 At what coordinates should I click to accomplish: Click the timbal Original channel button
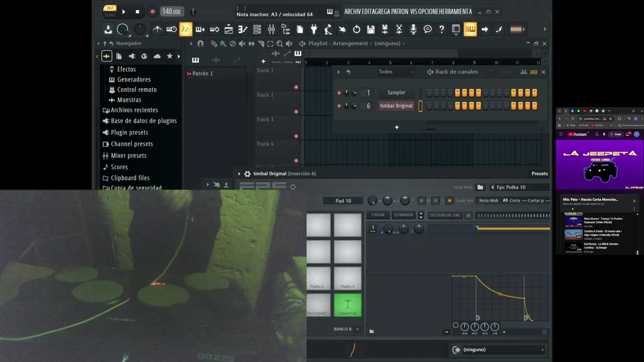point(396,106)
